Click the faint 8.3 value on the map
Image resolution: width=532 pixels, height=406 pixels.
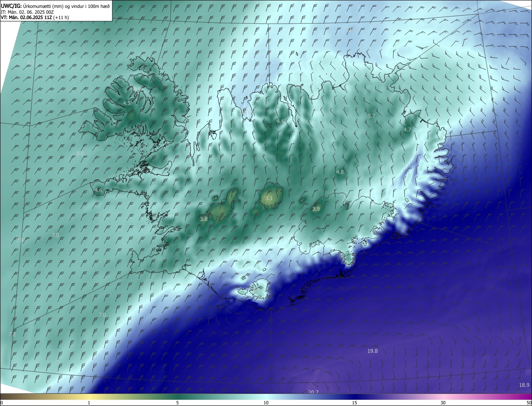[x=30, y=62]
